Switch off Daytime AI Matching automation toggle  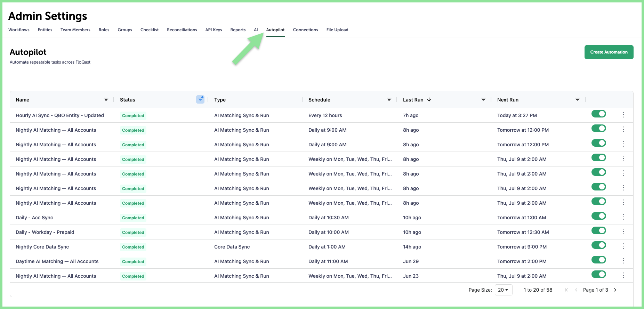click(599, 260)
